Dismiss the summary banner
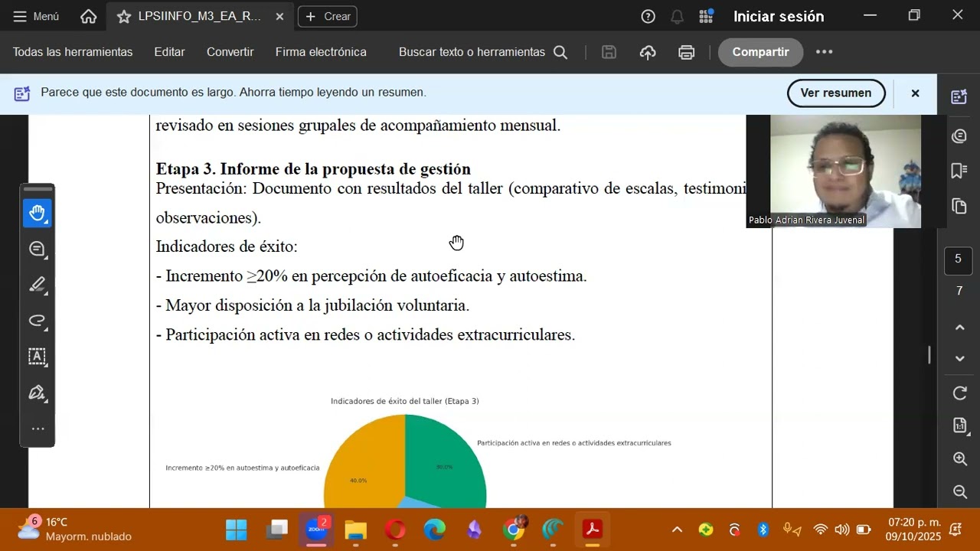The width and height of the screenshot is (980, 551). point(915,93)
